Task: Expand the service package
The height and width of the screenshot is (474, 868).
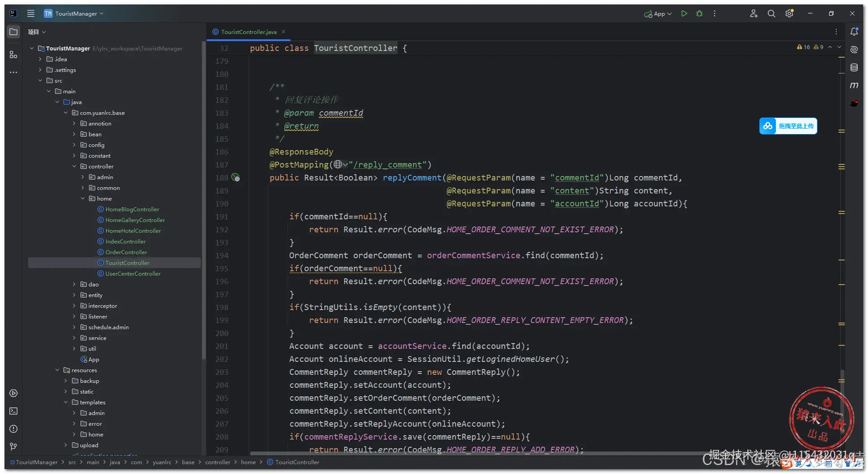Action: pyautogui.click(x=74, y=338)
